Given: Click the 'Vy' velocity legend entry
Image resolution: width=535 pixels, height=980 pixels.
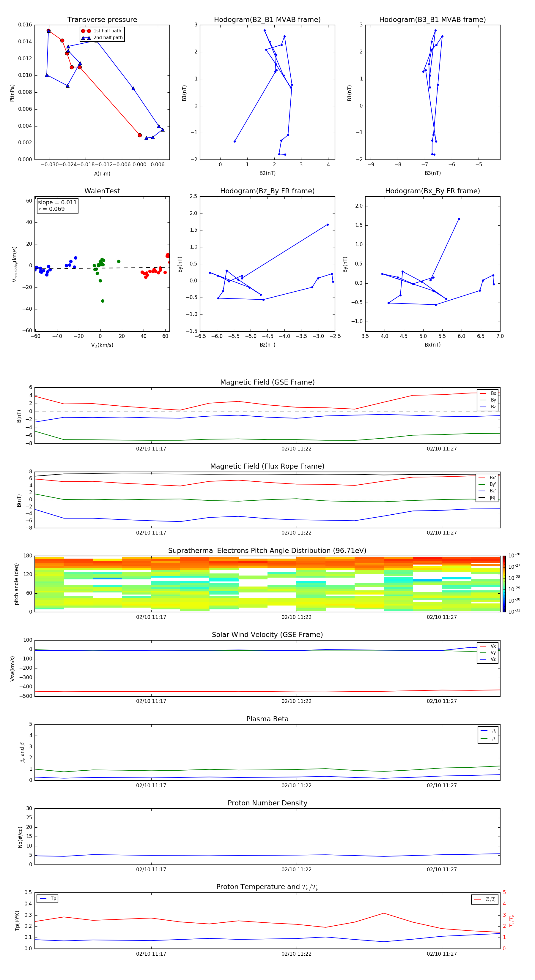Looking at the screenshot, I should [x=488, y=652].
